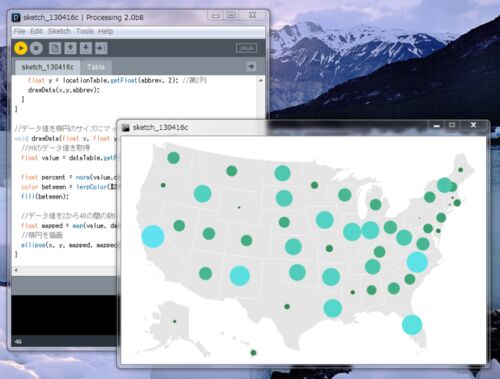Maximize the sketch_130416c output window
This screenshot has height=379, width=500.
tap(452, 125)
